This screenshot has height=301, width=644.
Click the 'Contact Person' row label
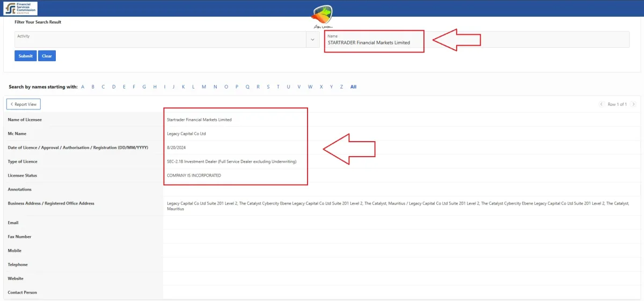tap(22, 292)
